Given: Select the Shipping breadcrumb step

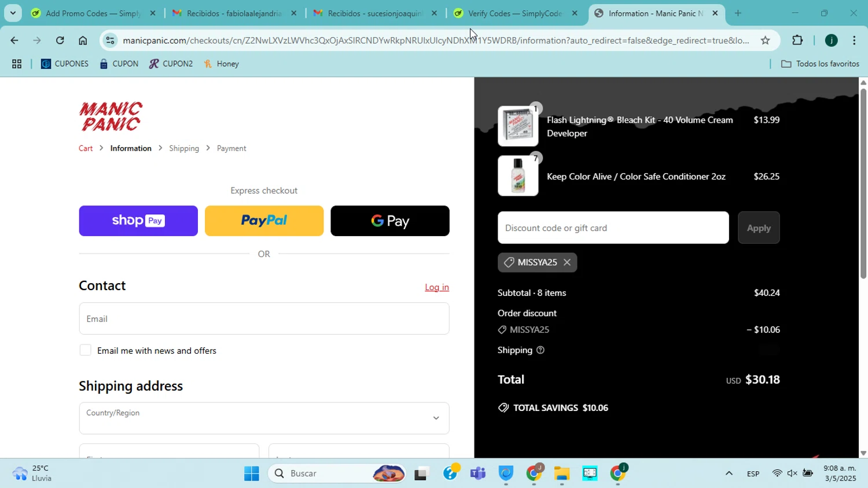Looking at the screenshot, I should coord(184,148).
